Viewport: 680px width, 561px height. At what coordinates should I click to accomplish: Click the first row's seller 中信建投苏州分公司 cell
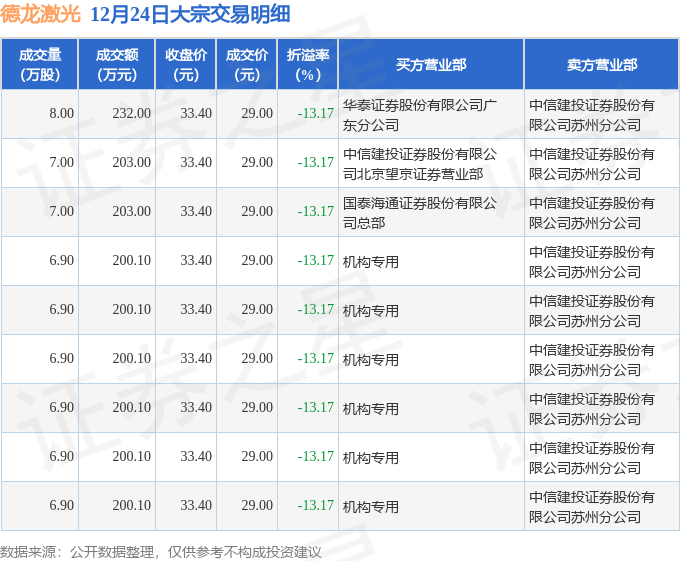602,114
